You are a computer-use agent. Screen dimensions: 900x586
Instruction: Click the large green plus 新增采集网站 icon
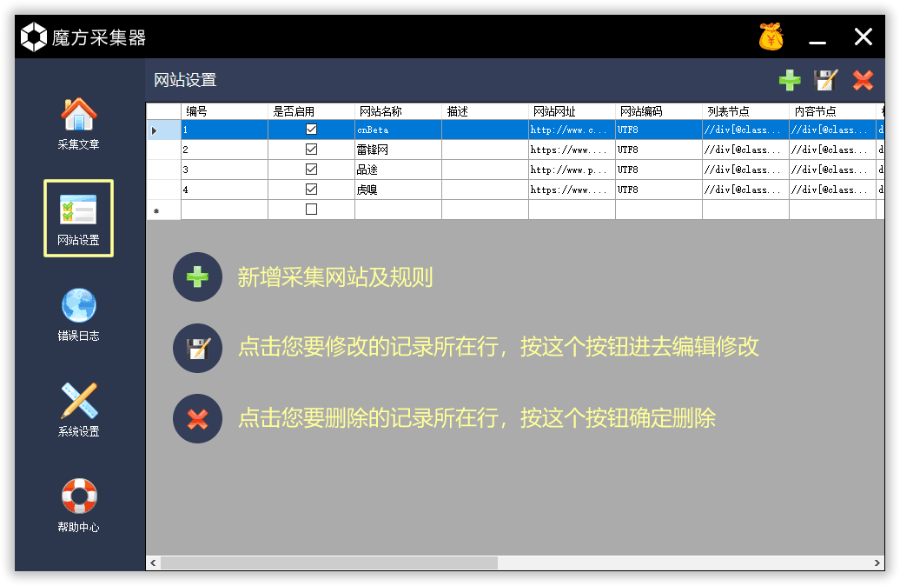(198, 277)
